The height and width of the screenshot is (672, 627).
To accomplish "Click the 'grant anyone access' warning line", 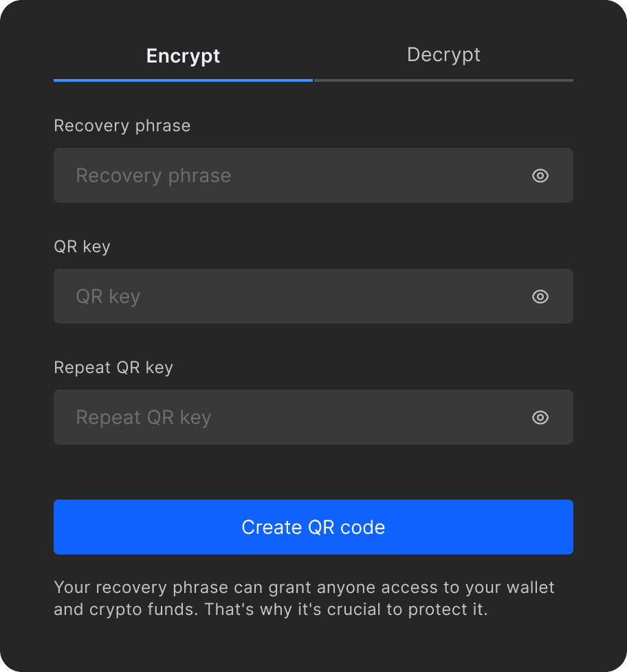I will [x=304, y=588].
